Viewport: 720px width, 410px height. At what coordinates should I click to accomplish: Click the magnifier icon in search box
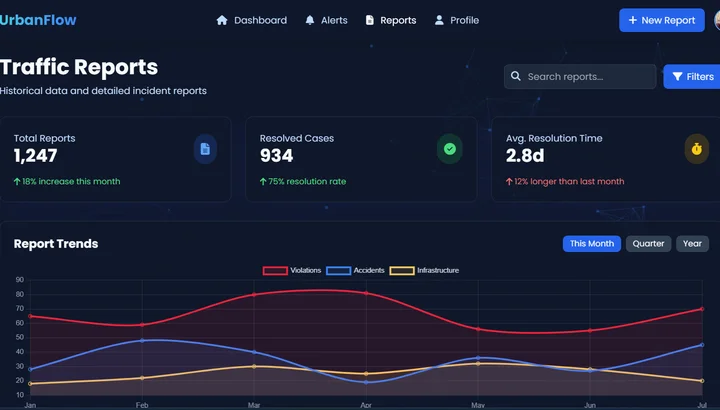pyautogui.click(x=516, y=76)
